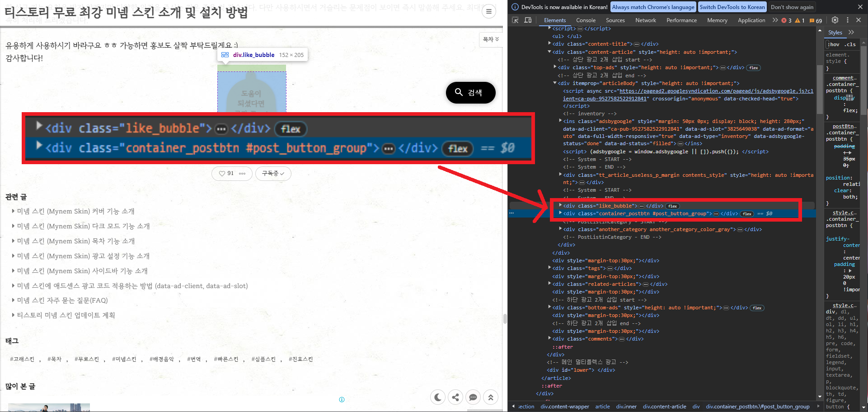This screenshot has height=412, width=868.
Task: Dismiss the DevTools language banner with its X
Action: (860, 7)
